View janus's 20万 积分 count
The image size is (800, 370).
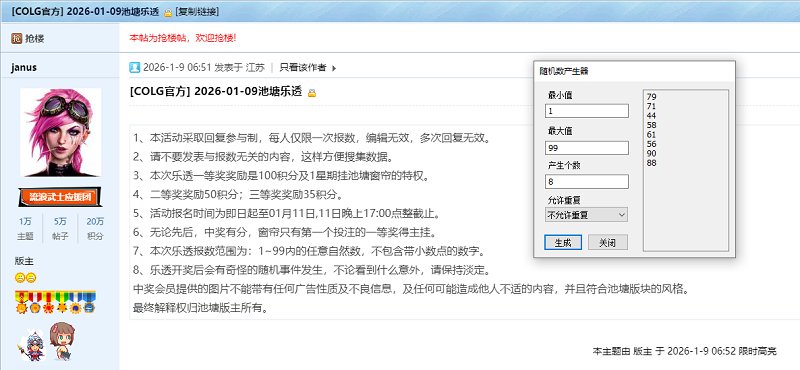pyautogui.click(x=95, y=229)
